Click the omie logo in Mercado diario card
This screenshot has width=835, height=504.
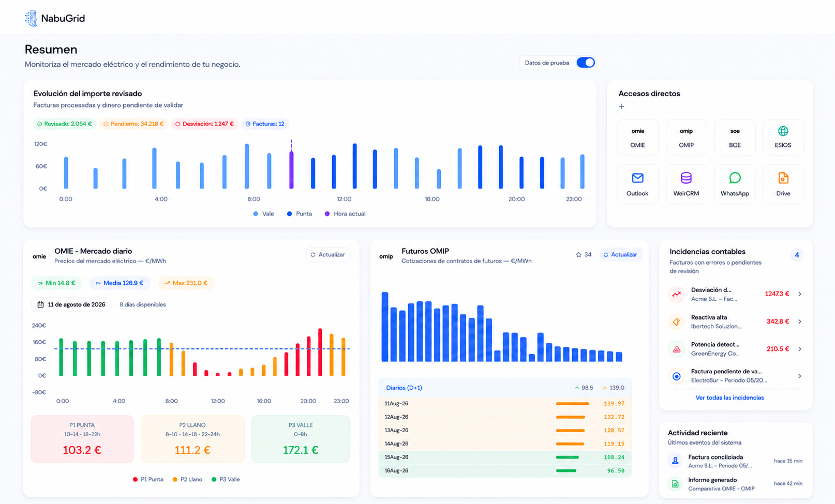39,256
